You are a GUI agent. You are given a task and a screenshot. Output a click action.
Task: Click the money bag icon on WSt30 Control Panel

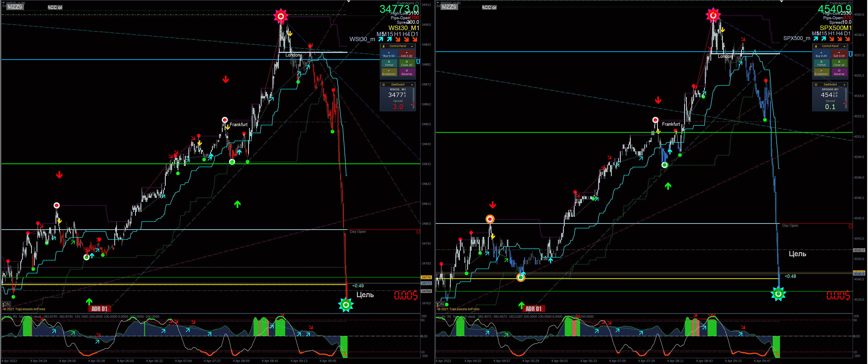tap(383, 46)
